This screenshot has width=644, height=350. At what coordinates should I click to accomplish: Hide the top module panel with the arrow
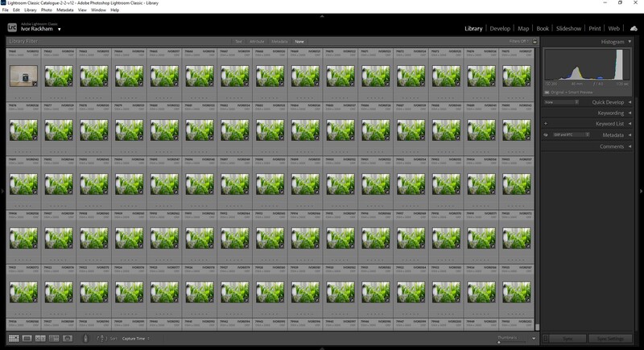tap(322, 16)
